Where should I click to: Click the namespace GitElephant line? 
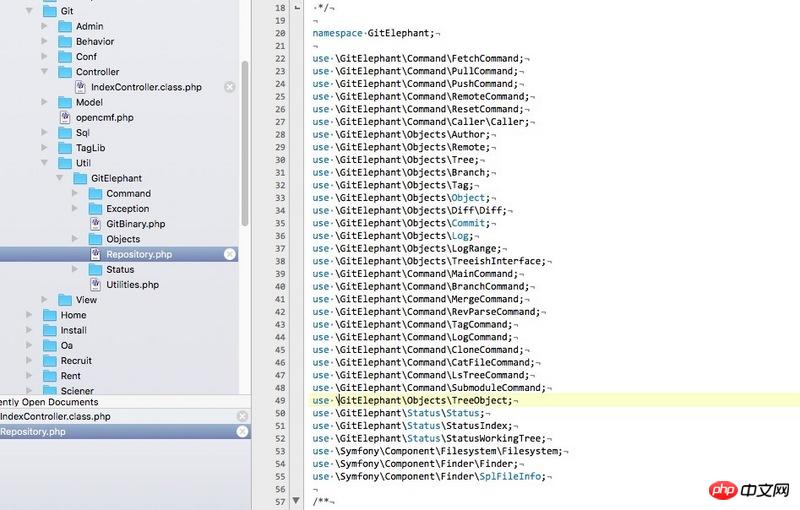pos(373,33)
